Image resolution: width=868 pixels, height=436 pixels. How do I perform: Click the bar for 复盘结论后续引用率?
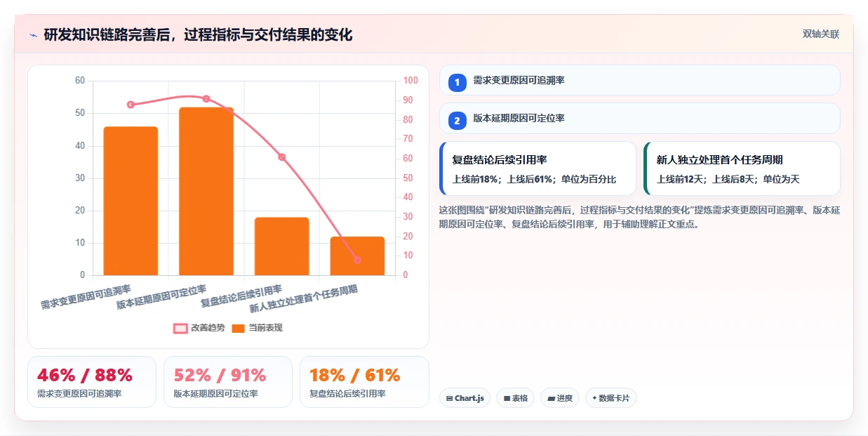(282, 246)
